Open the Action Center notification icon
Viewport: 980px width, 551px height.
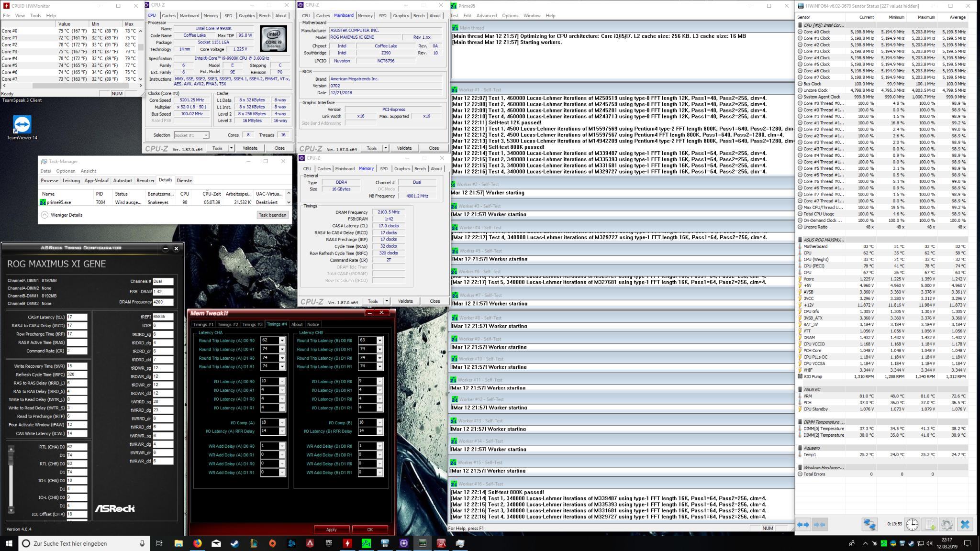pos(967,543)
